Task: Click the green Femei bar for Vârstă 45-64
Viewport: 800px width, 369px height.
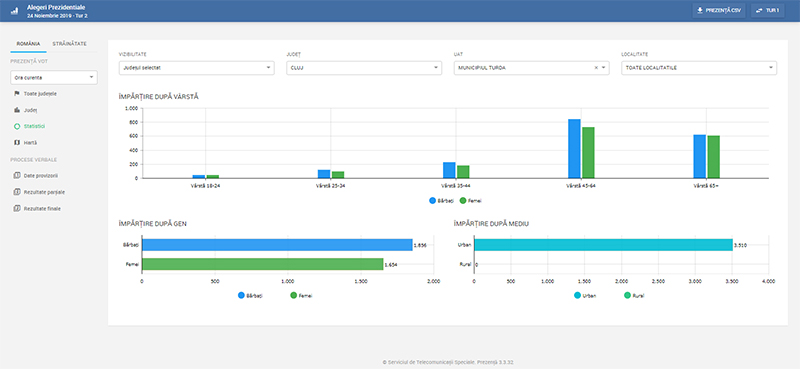Action: [588, 153]
